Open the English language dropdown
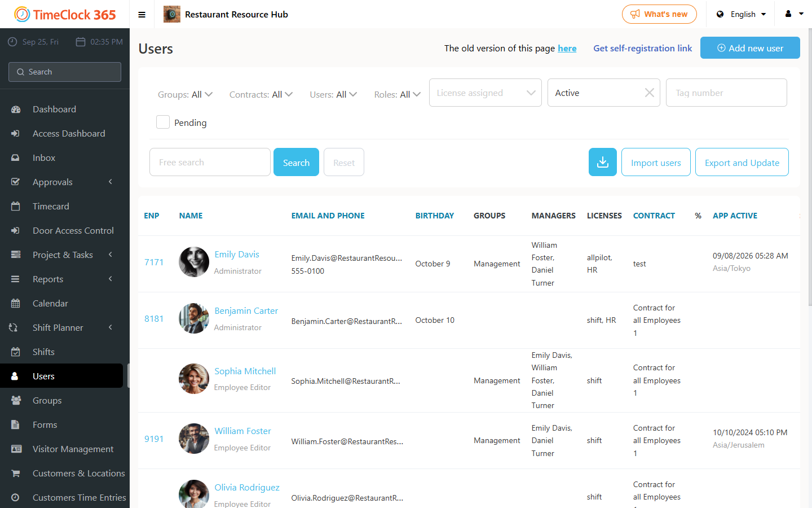 pyautogui.click(x=742, y=14)
